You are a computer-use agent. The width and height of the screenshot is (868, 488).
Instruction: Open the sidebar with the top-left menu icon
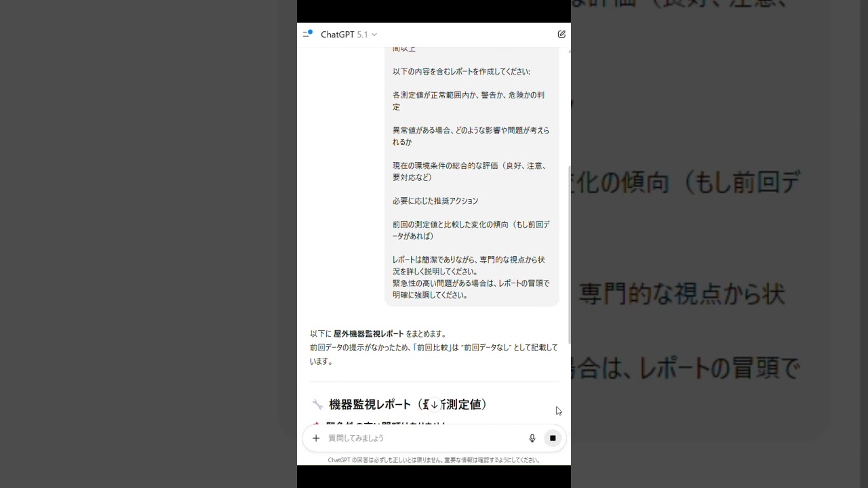pos(307,34)
